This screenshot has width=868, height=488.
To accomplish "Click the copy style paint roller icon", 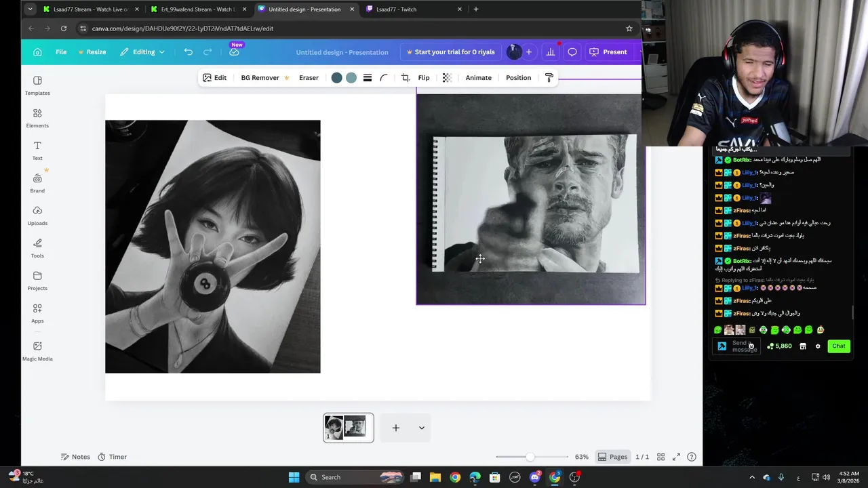I will click(x=549, y=78).
